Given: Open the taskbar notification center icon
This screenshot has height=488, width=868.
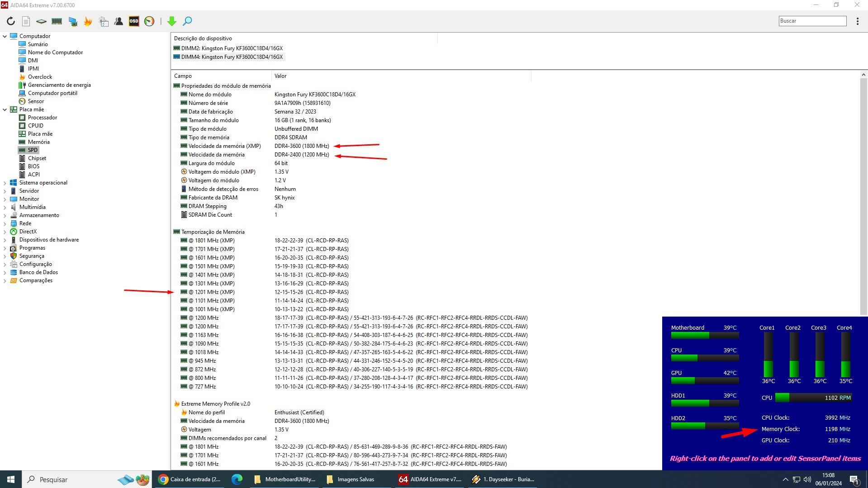Looking at the screenshot, I should point(854,479).
